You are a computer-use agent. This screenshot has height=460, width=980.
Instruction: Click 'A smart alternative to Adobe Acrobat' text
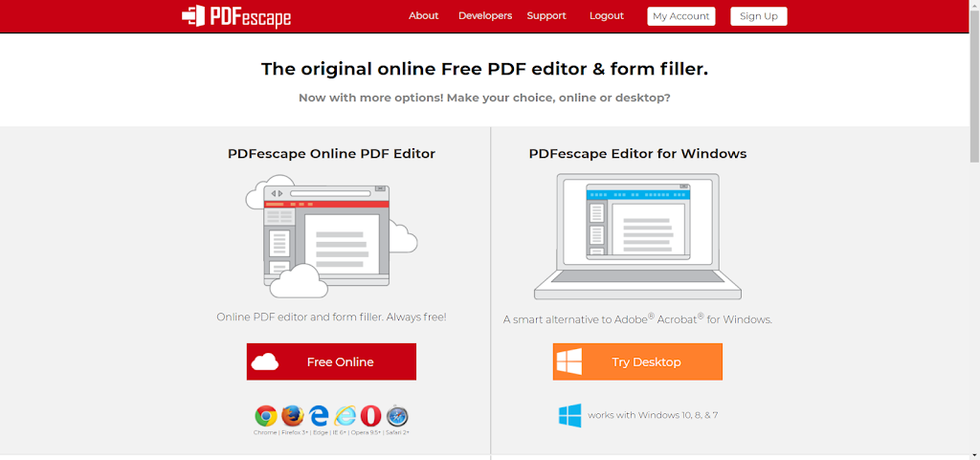tap(637, 319)
